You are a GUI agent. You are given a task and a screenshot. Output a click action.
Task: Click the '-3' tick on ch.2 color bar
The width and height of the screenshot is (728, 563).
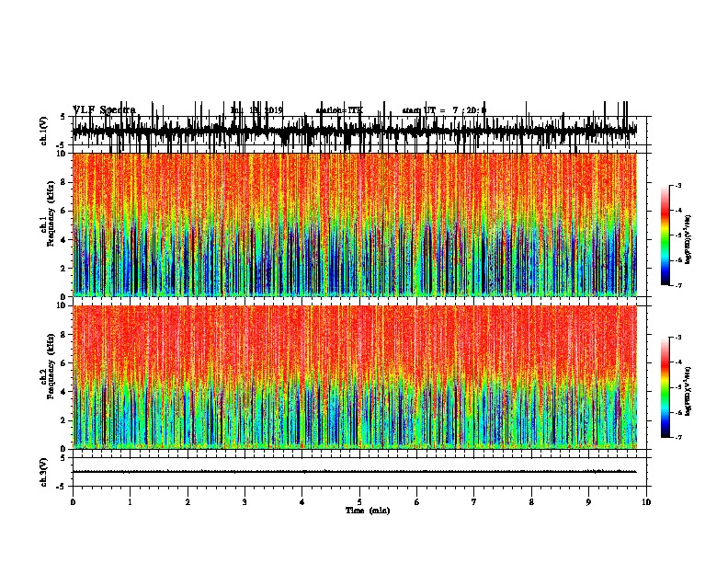point(677,338)
